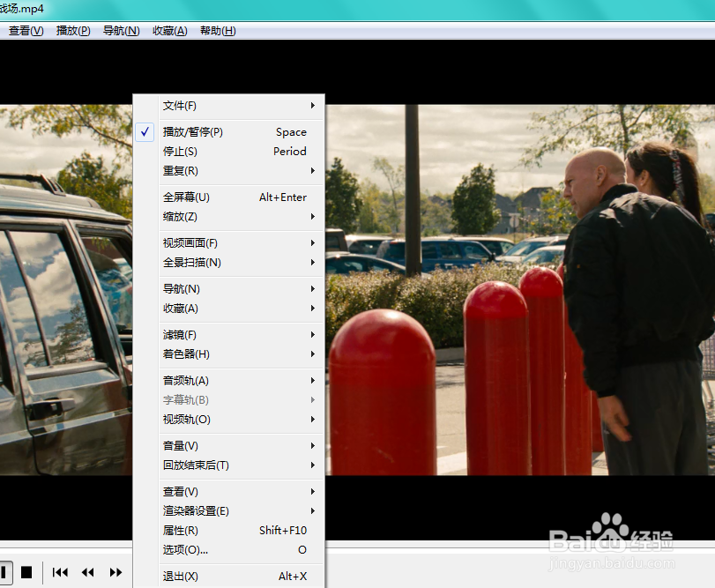
Task: Choose 退出(X) from context menu
Action: 229,577
